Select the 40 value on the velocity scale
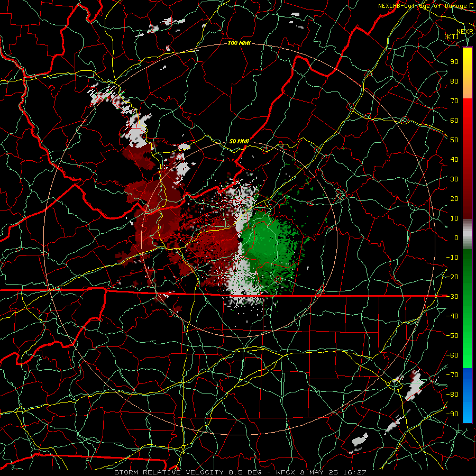The image size is (476, 476). pyautogui.click(x=454, y=160)
